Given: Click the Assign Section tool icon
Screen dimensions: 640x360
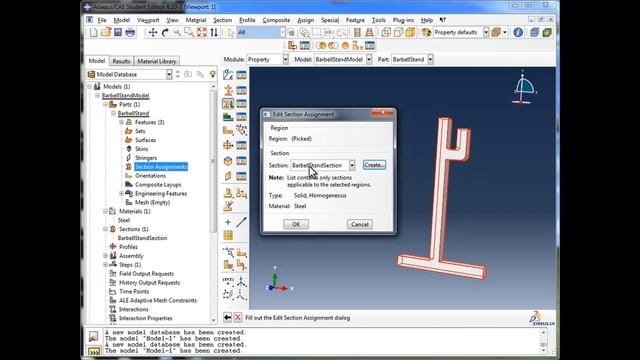Looking at the screenshot, I should click(228, 104).
